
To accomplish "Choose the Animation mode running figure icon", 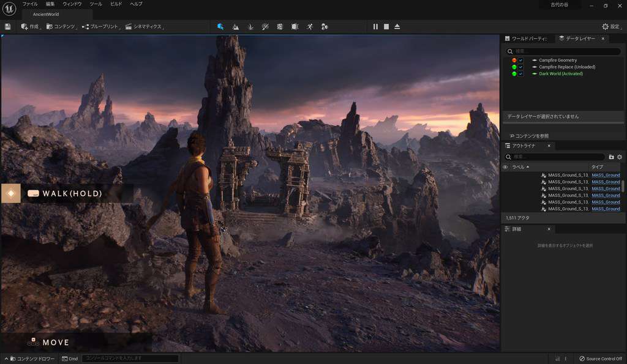I will coord(310,27).
